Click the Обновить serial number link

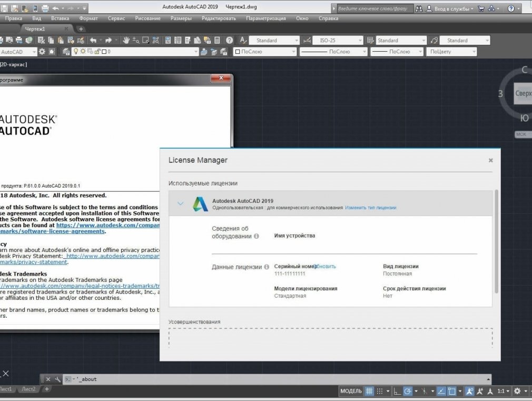point(324,266)
